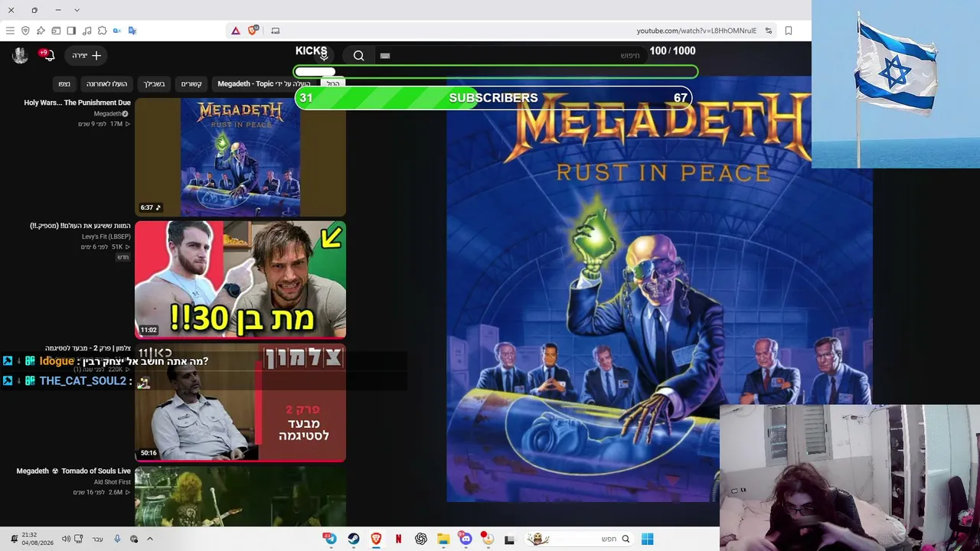Screen dimensions: 980x551
Task: Switch to Brave browser on taskbar
Action: coord(376,539)
